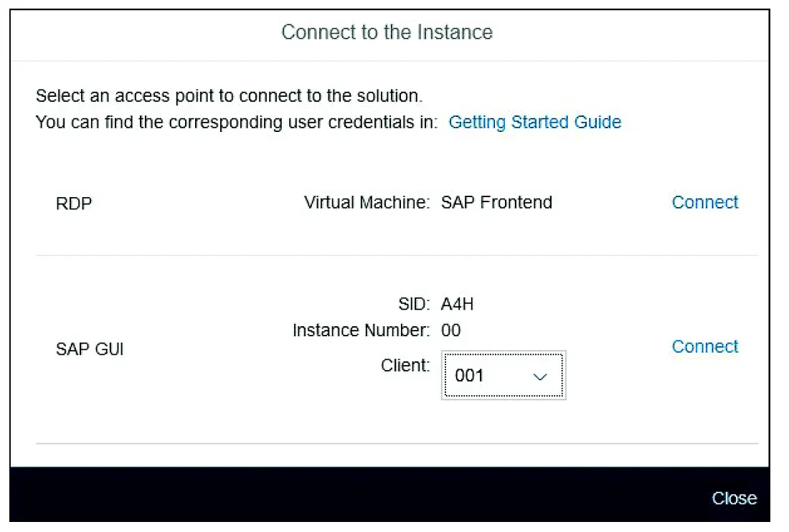Screen dimensions: 789x532
Task: Select the Instance Number value 00
Action: (451, 331)
